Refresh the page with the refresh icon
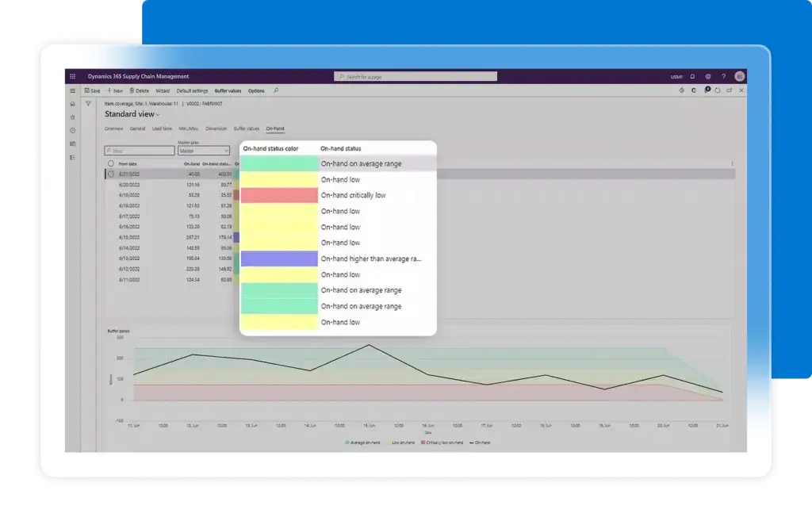The width and height of the screenshot is (812, 521). 718,90
